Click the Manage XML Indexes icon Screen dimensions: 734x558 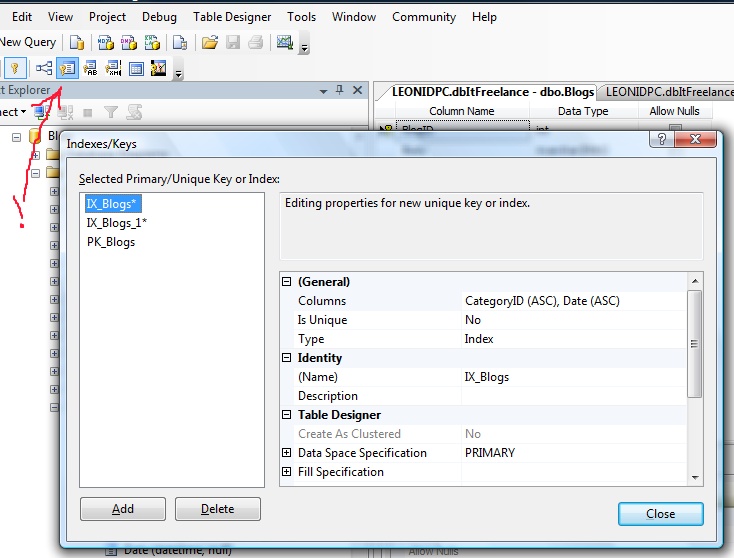click(x=113, y=69)
